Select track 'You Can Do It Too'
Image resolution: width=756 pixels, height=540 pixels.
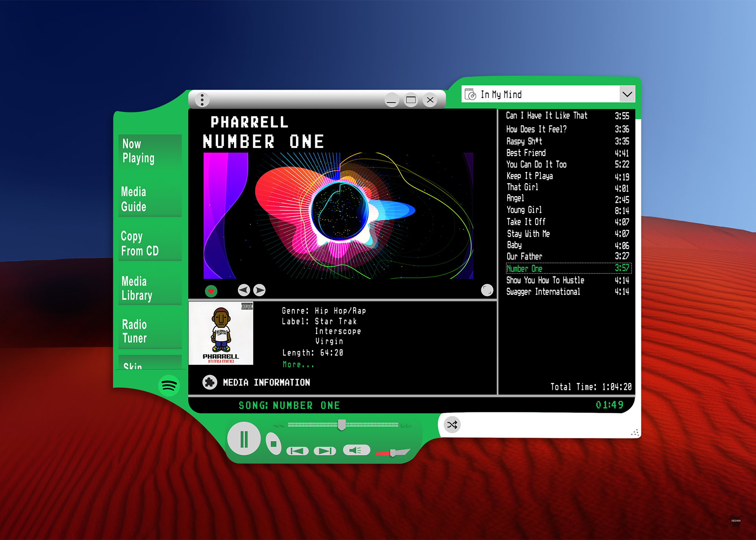[567, 164]
